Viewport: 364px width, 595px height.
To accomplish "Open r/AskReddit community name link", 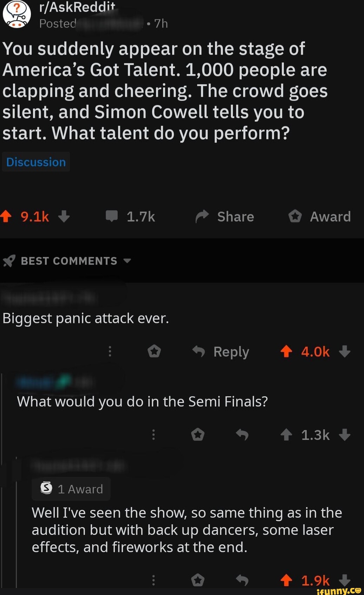I will pos(77,7).
